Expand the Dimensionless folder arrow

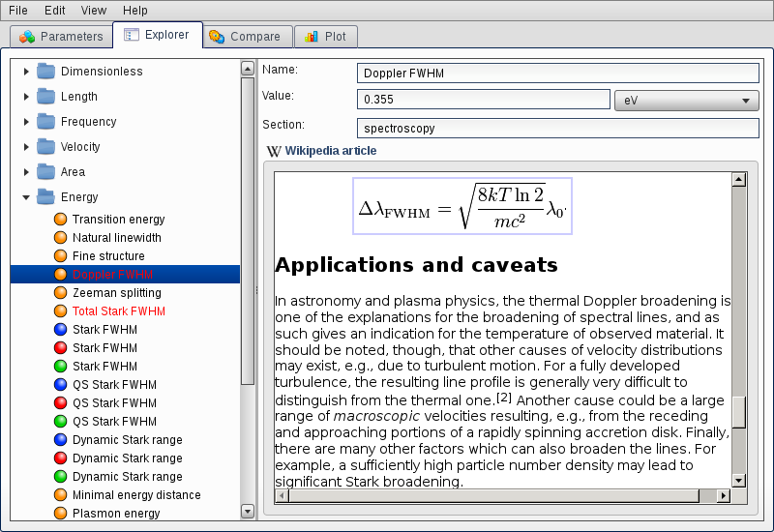(26, 72)
